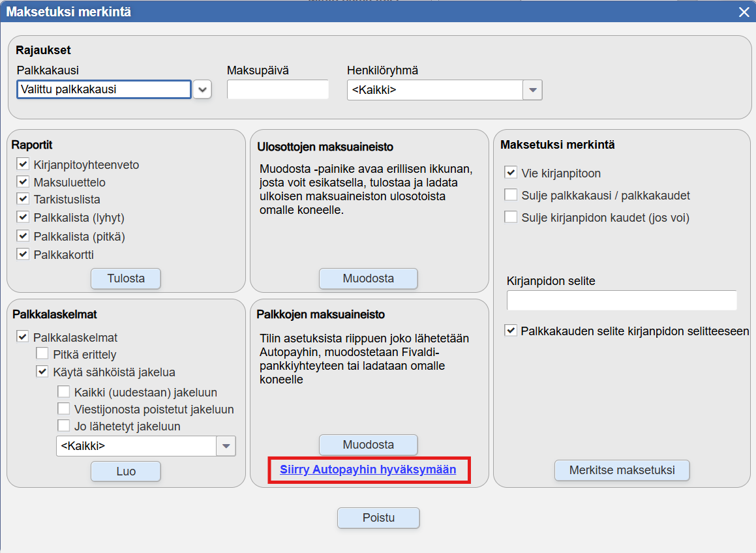756x553 pixels.
Task: Click Muodosta under Ulosottojen maksuaineisto
Action: [369, 278]
